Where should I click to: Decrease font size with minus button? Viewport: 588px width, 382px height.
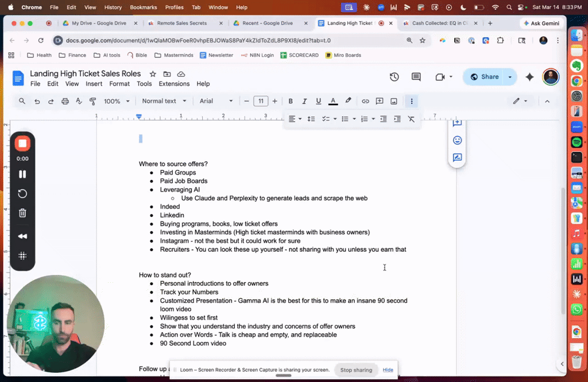[x=246, y=101]
